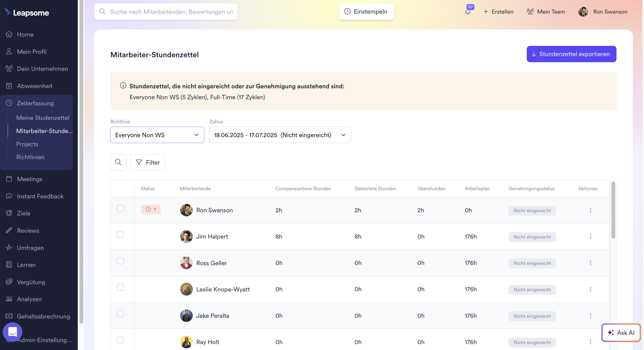Click the Genehmigungsstatus column header

531,188
